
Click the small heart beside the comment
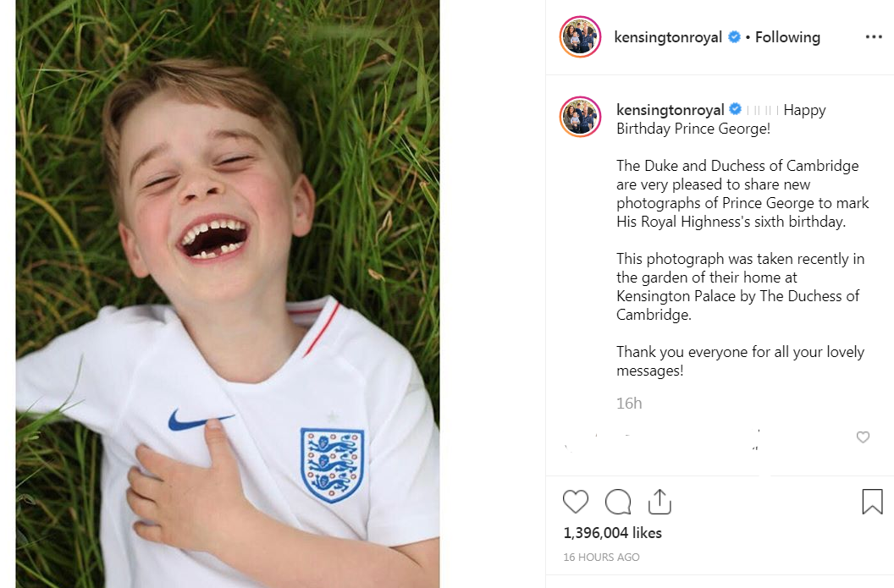point(863,437)
